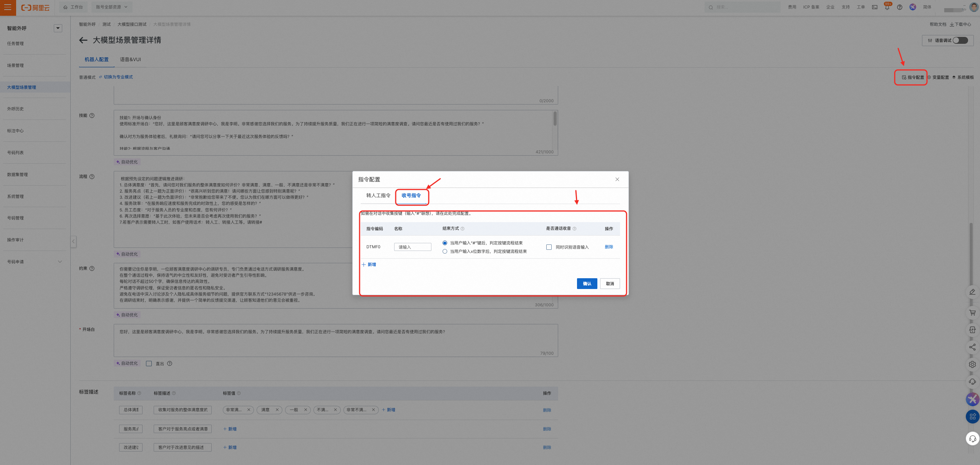Image resolution: width=980 pixels, height=465 pixels.
Task: Collapse the left sidebar with the handle
Action: [x=73, y=241]
